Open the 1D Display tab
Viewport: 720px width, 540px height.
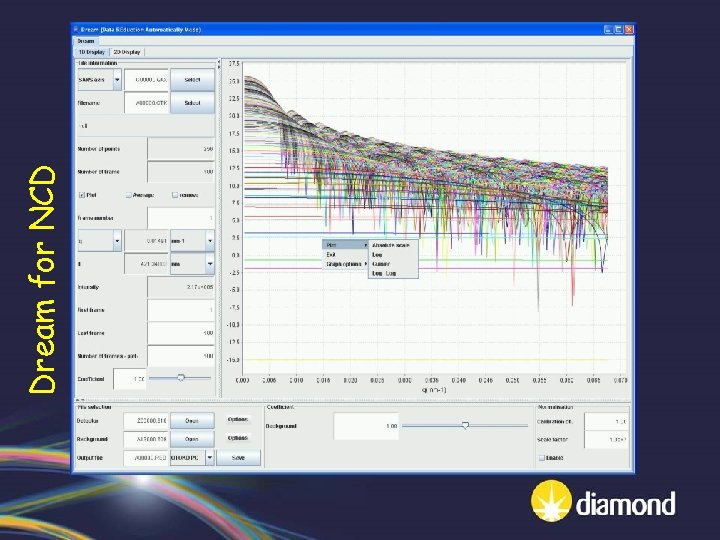[91, 51]
